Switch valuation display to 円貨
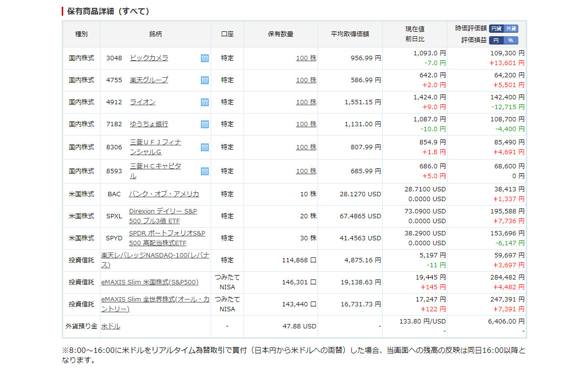 point(496,28)
